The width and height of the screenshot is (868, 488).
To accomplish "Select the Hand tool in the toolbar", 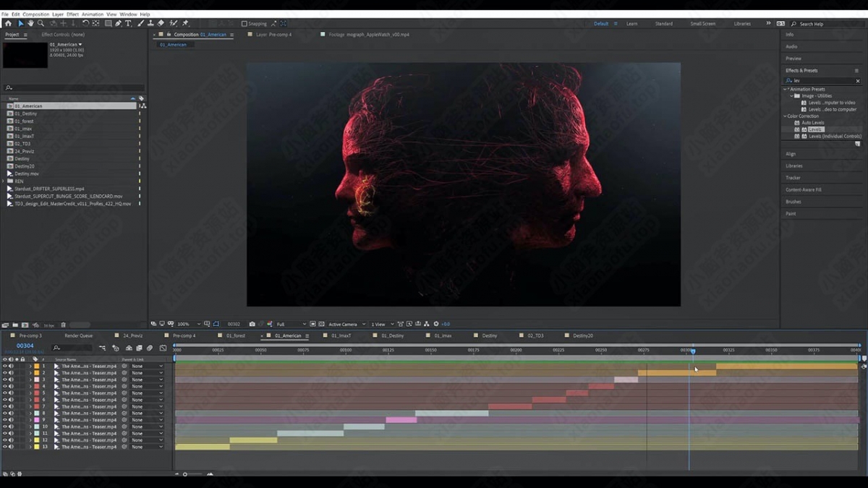I will pos(30,23).
